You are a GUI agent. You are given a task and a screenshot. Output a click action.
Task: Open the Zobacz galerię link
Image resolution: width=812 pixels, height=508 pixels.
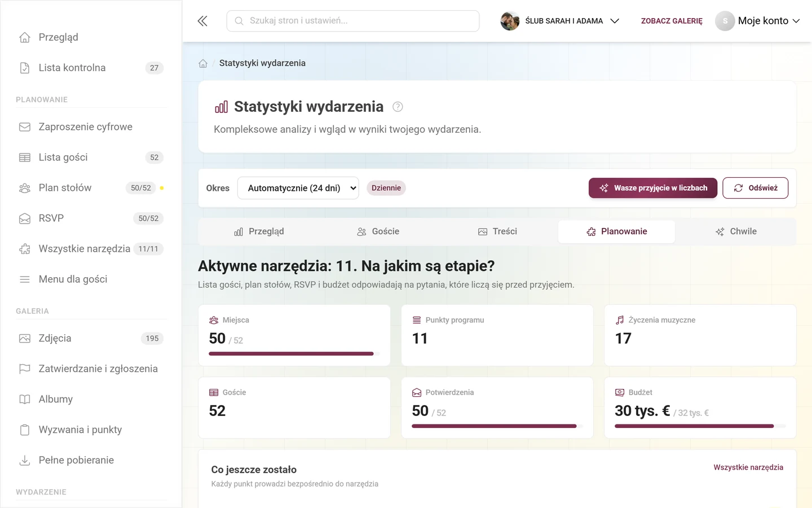[672, 21]
